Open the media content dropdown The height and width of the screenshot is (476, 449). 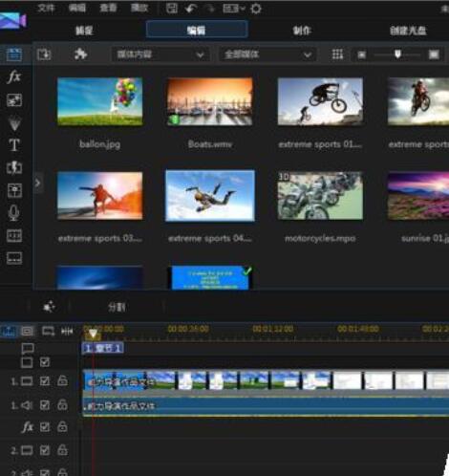pyautogui.click(x=160, y=54)
